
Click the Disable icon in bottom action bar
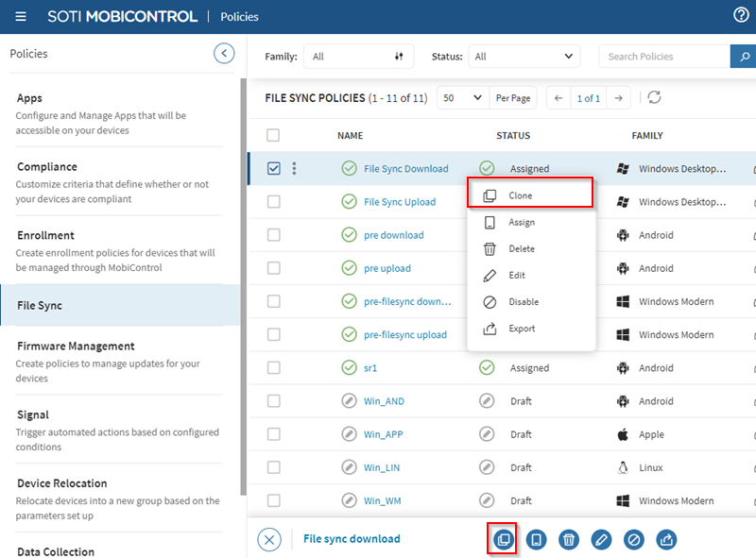pyautogui.click(x=634, y=539)
